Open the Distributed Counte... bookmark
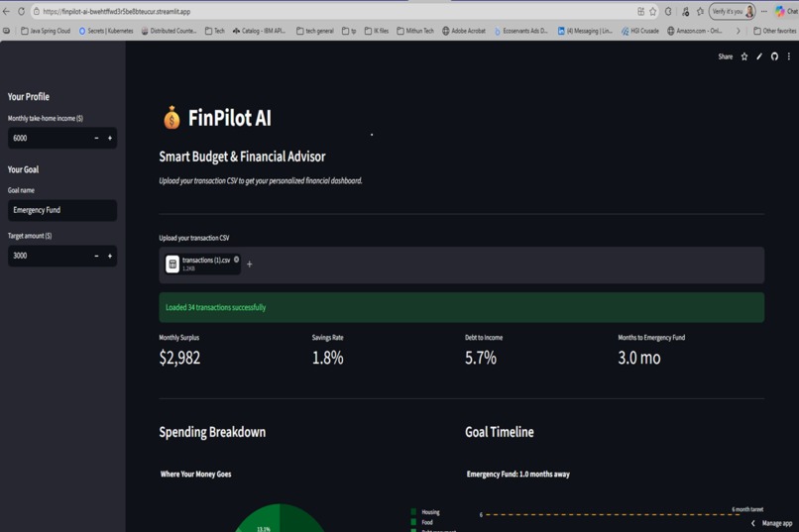The image size is (799, 532). click(x=169, y=31)
